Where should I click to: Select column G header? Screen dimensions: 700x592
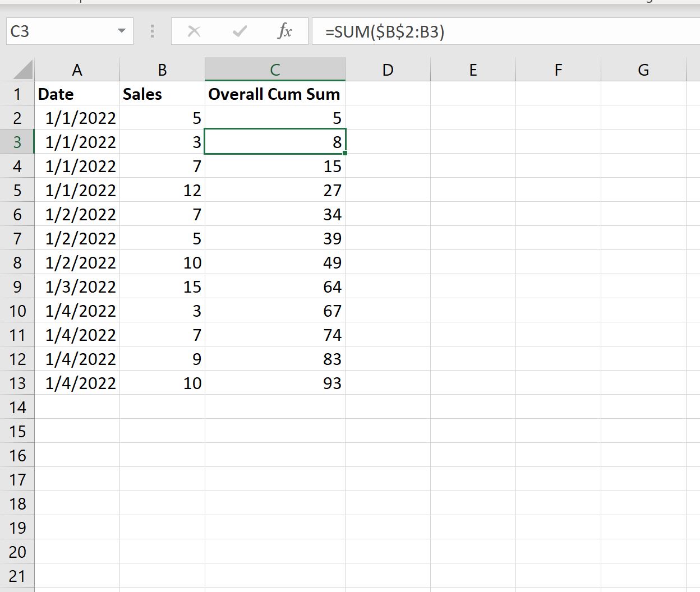(x=643, y=70)
